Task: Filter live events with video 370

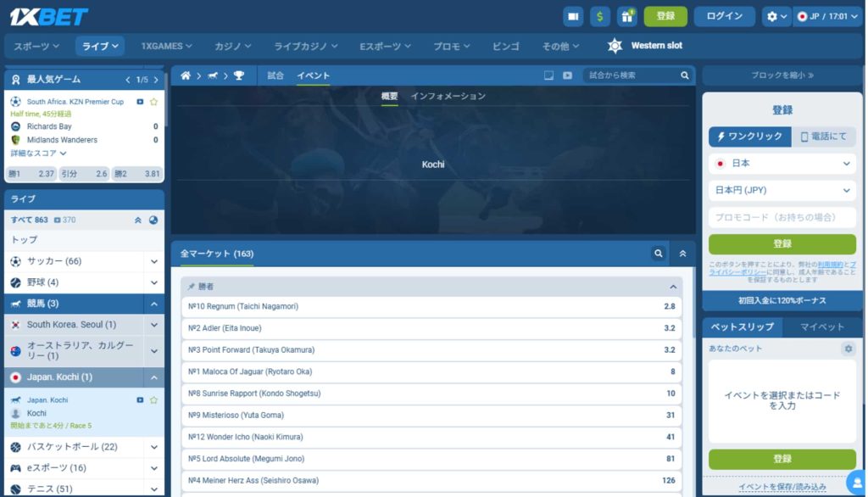Action: pos(64,220)
